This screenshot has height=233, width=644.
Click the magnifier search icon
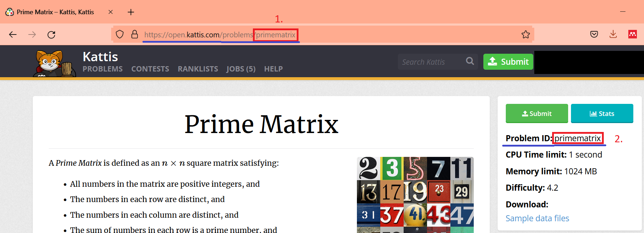470,61
